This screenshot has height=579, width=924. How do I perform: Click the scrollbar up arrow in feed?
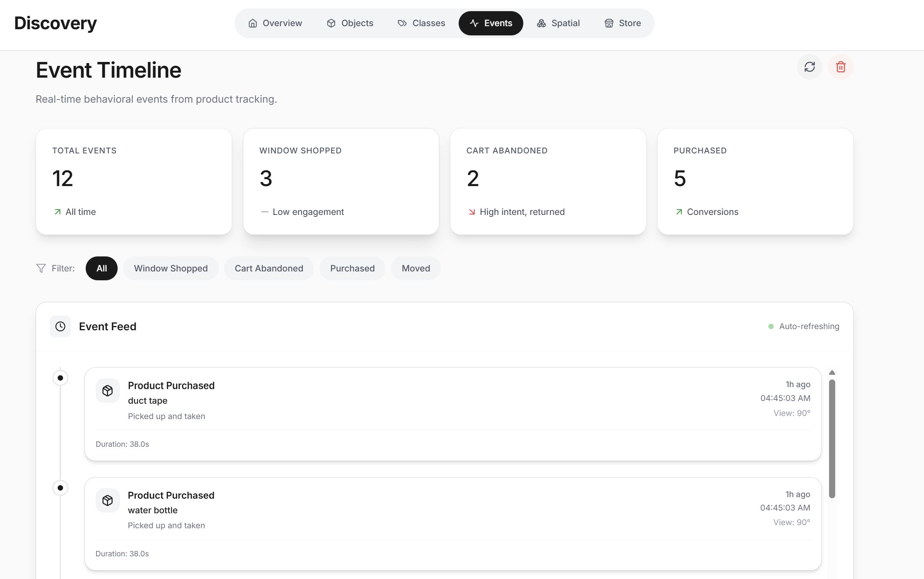tap(832, 373)
